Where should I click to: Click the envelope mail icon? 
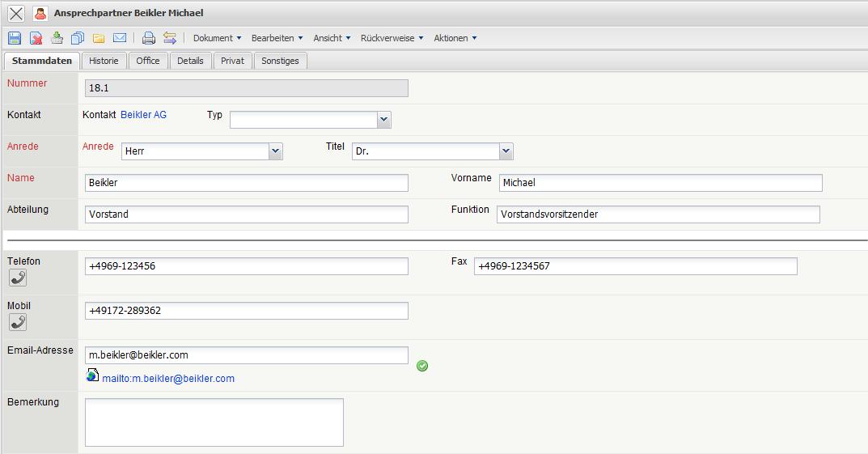pyautogui.click(x=120, y=38)
